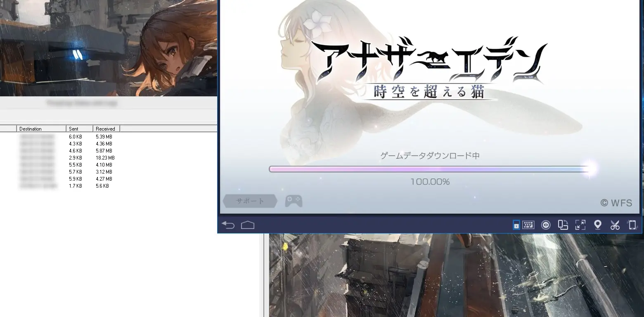Select the 5.39 MB received cell
This screenshot has width=644, height=317.
click(104, 137)
